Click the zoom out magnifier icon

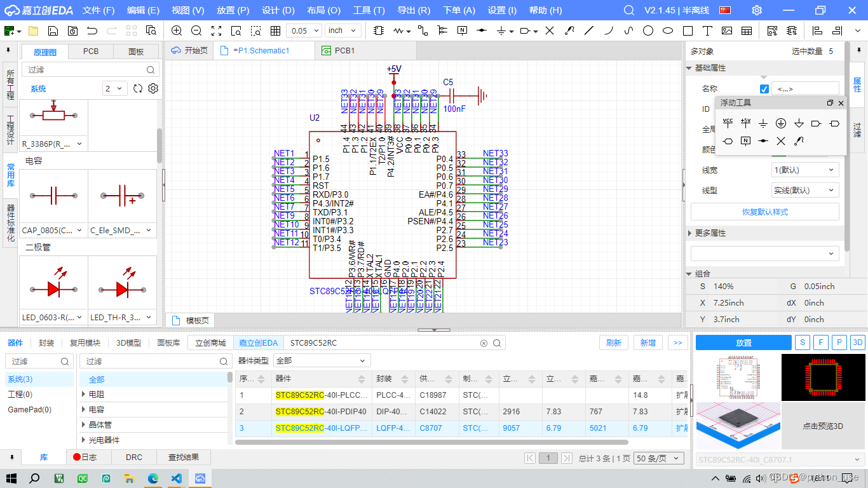tap(196, 30)
